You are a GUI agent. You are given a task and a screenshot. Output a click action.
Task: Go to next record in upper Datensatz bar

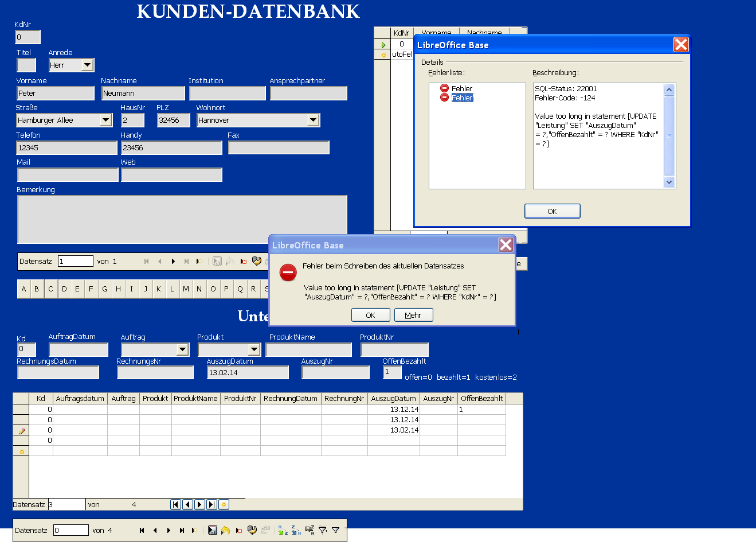[173, 262]
